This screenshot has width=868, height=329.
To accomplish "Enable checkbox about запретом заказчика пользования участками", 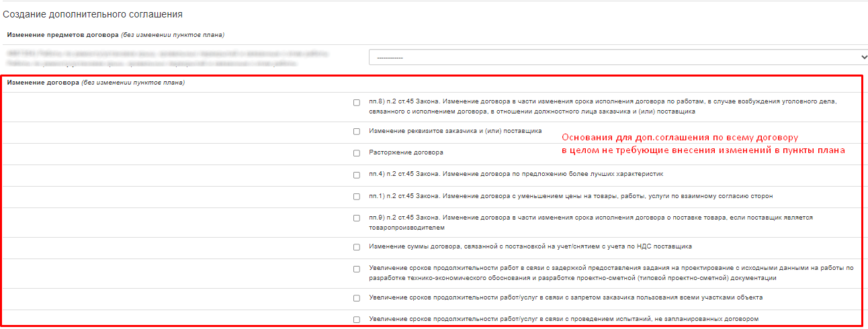I will click(357, 297).
